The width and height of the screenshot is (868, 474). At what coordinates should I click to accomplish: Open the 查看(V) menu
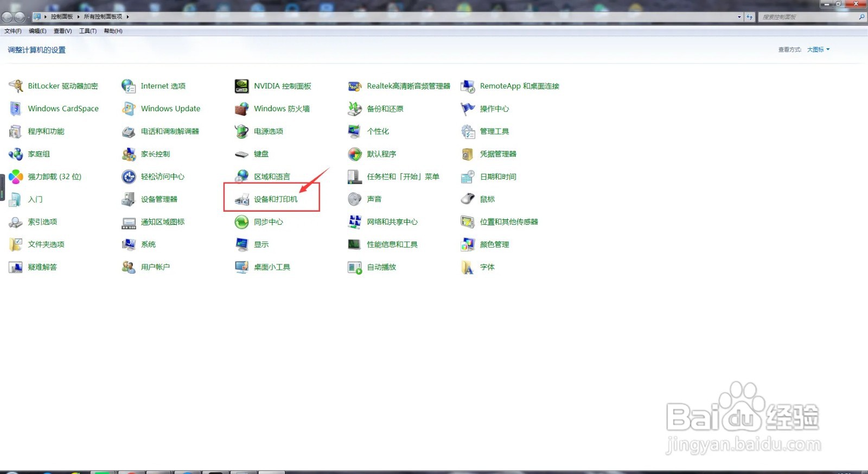(62, 31)
